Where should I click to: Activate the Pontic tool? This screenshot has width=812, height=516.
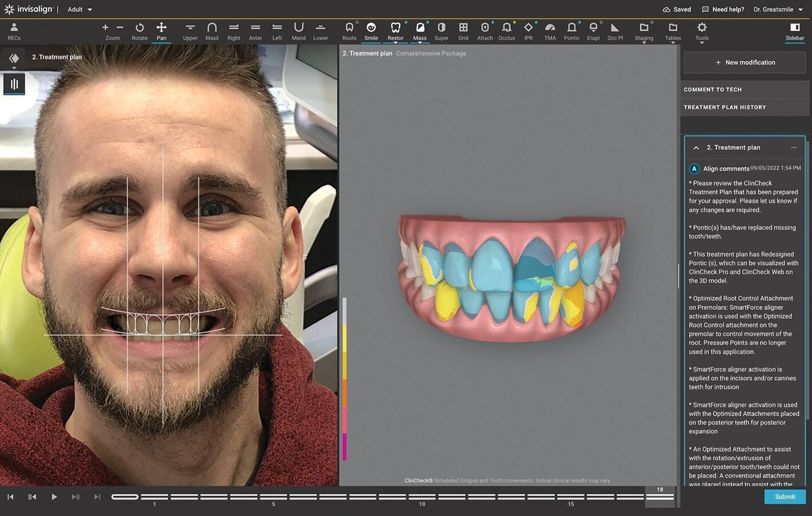[571, 30]
